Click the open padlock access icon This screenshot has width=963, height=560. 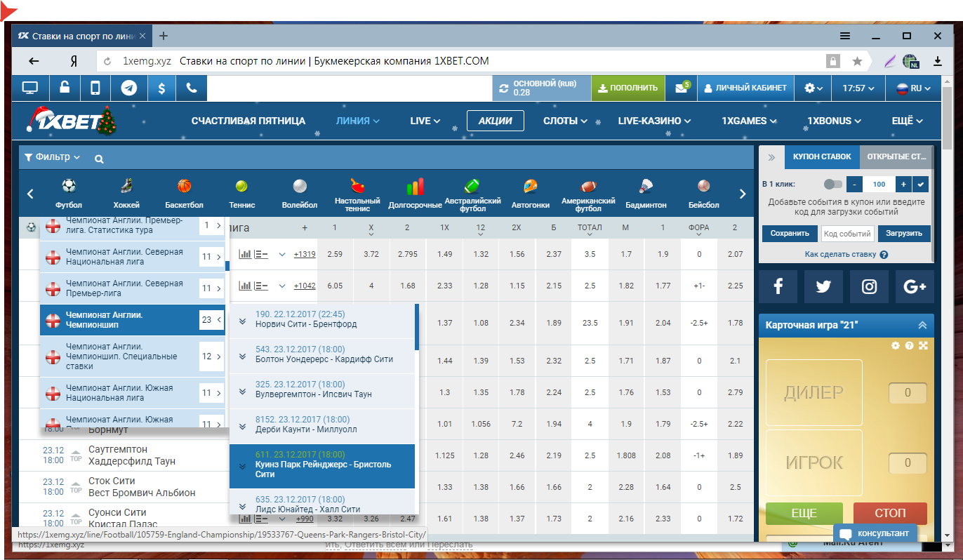[65, 88]
